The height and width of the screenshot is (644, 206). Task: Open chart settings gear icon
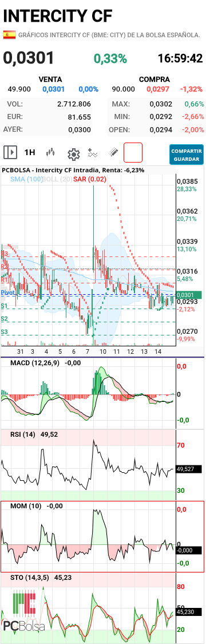pyautogui.click(x=73, y=155)
